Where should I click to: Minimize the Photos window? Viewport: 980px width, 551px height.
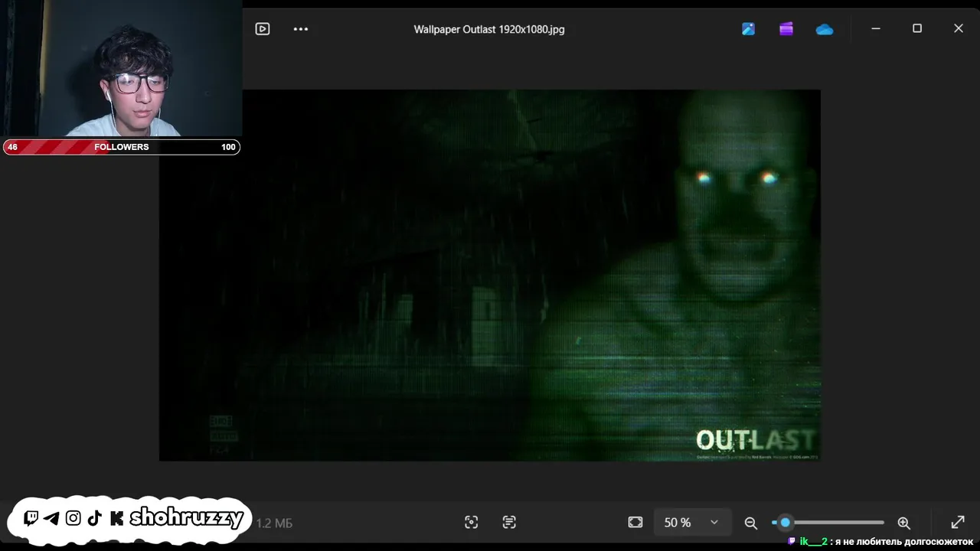point(876,28)
